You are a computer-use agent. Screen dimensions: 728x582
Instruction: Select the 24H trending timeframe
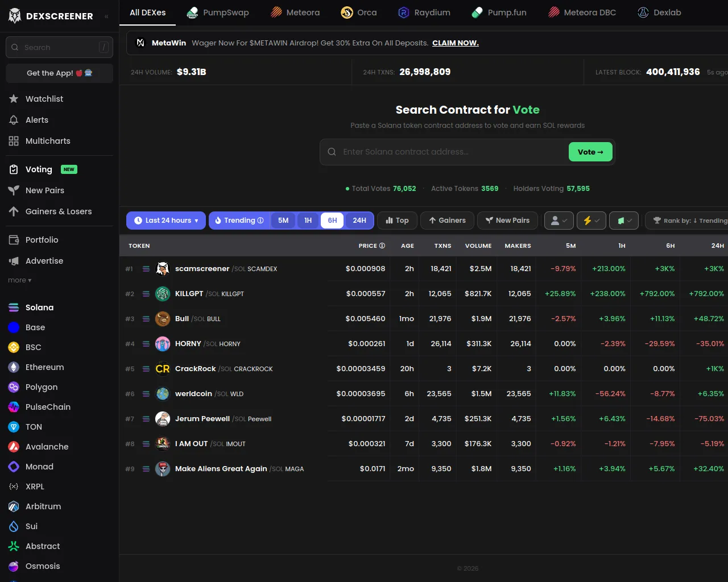tap(359, 221)
